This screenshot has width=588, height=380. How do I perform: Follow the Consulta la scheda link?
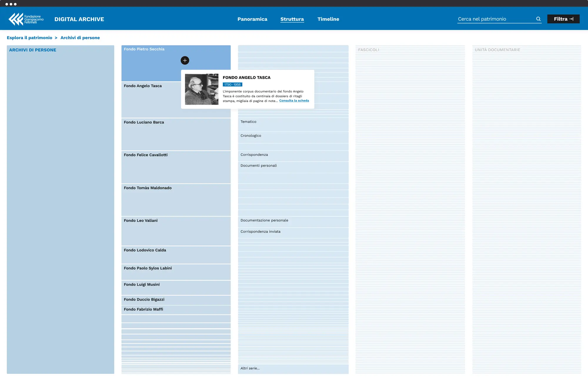click(294, 101)
